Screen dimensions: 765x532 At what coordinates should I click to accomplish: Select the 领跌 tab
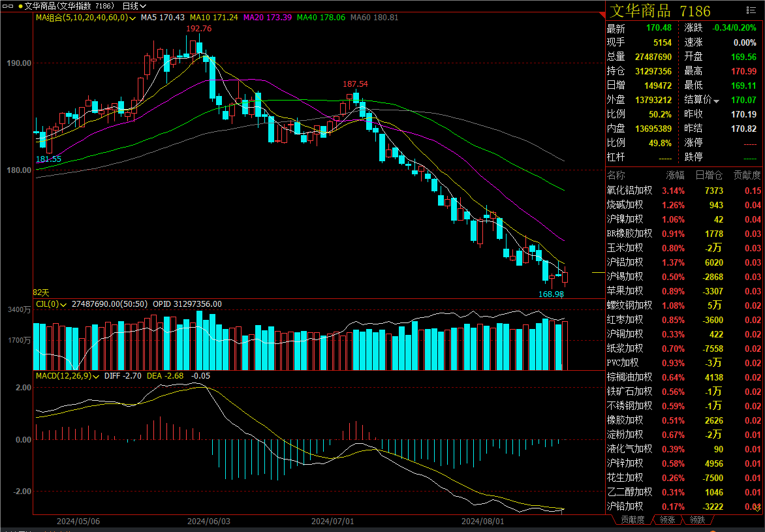point(697,520)
